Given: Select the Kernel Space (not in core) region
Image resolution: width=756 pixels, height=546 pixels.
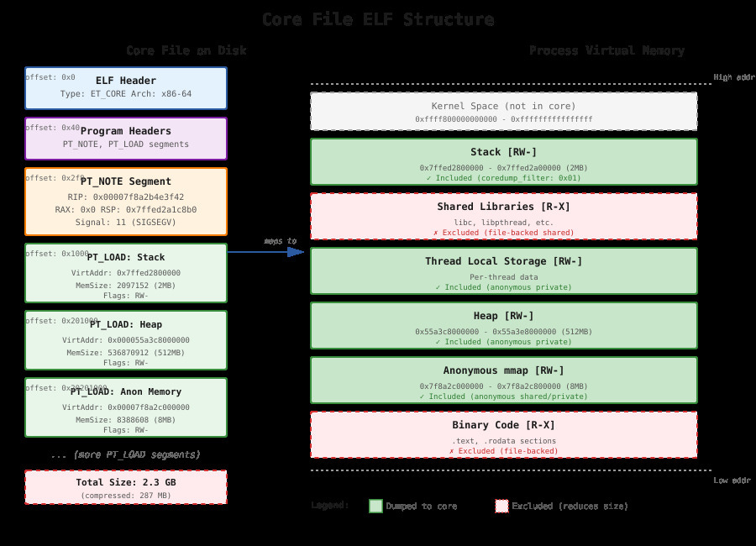Looking at the screenshot, I should tap(504, 112).
